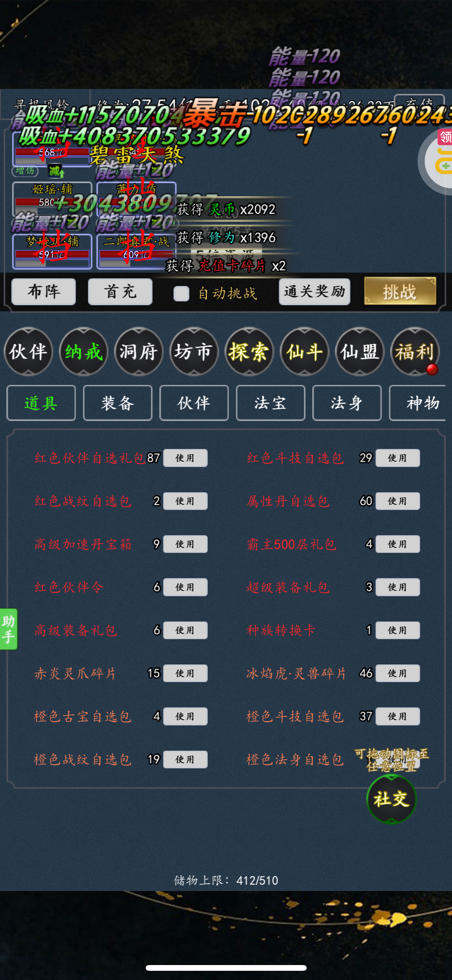Open the 伙伴 round menu icon

click(x=28, y=352)
